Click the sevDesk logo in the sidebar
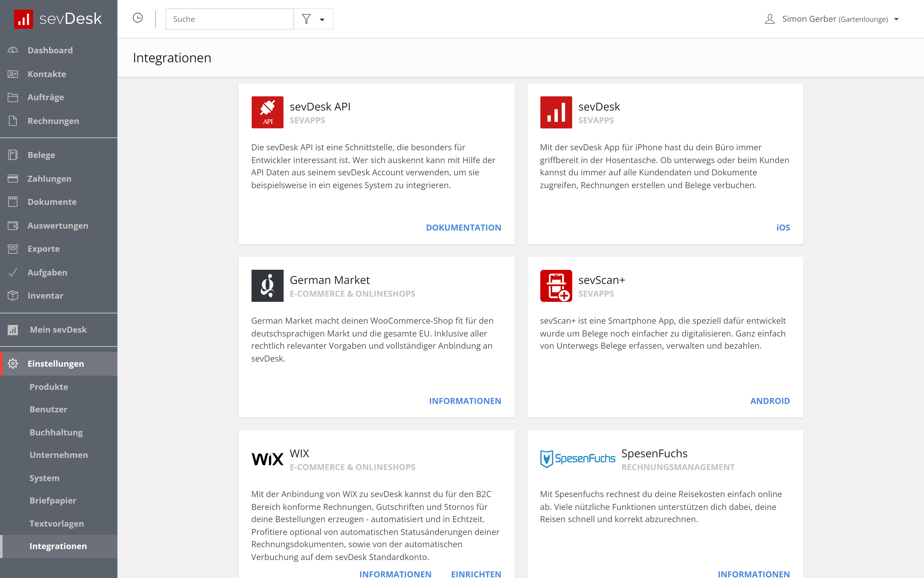This screenshot has height=578, width=924. 58,19
